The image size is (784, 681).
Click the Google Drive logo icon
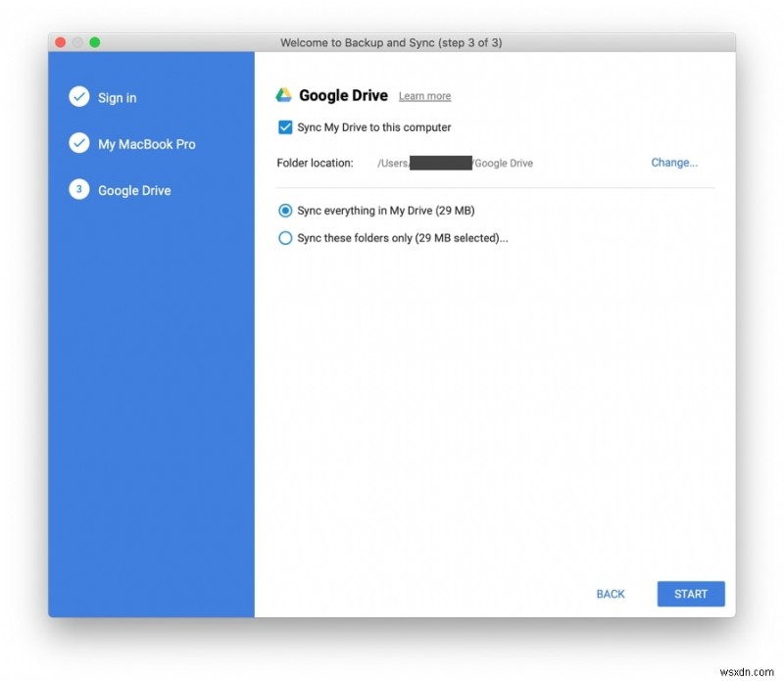[284, 94]
